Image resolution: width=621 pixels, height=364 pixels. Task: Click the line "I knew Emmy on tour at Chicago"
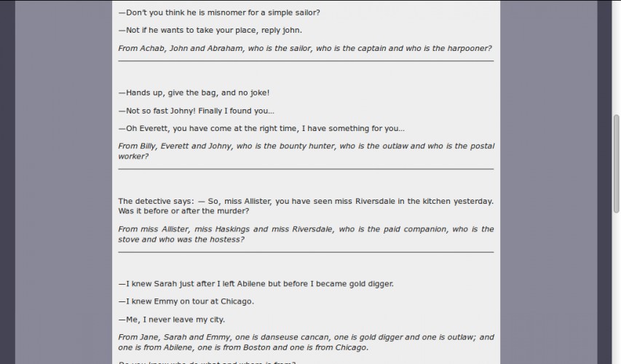186,301
